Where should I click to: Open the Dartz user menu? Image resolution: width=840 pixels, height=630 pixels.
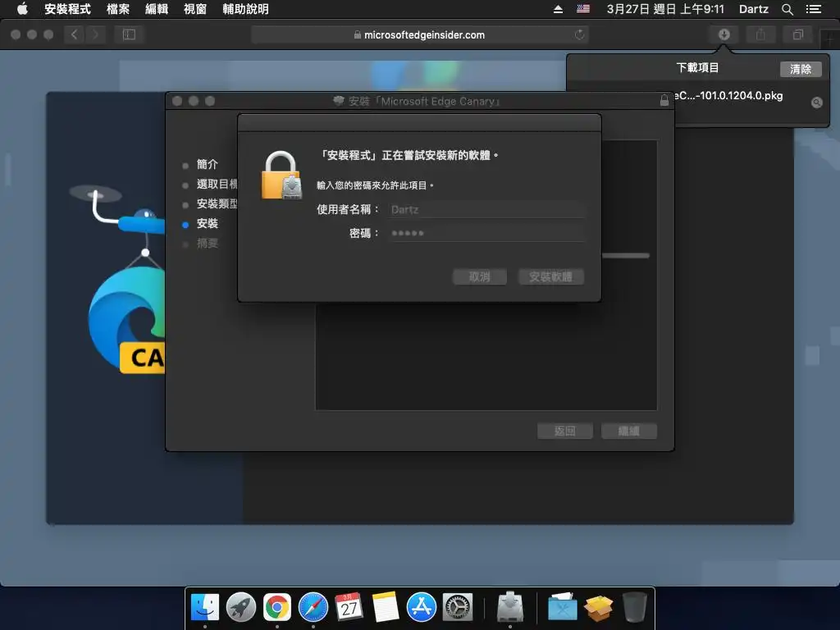753,9
